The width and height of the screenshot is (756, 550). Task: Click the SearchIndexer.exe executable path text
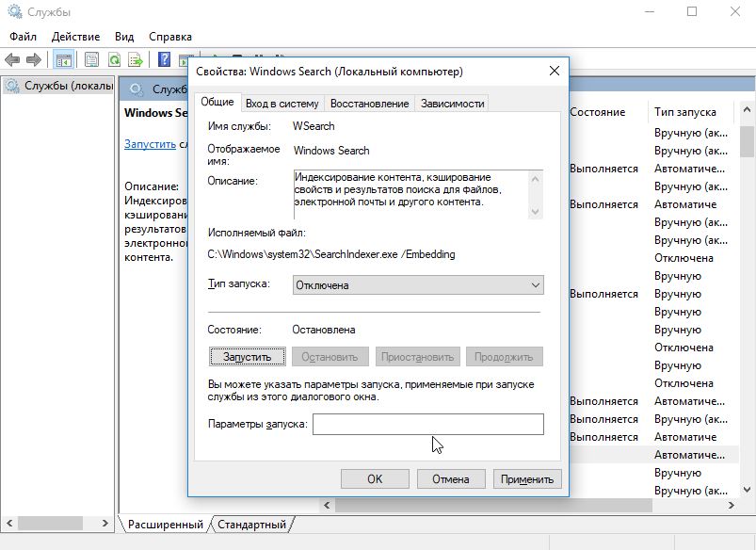(x=331, y=254)
